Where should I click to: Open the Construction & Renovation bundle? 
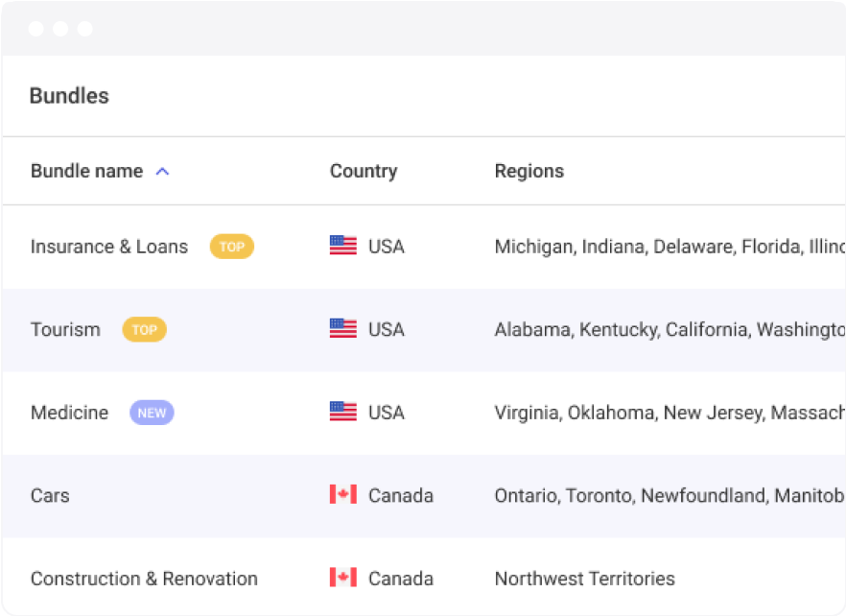144,579
